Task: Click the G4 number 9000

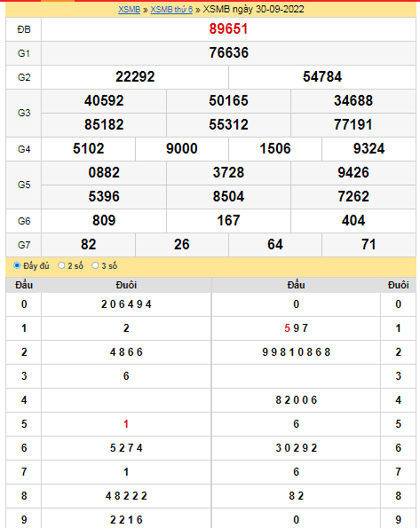Action: (182, 148)
